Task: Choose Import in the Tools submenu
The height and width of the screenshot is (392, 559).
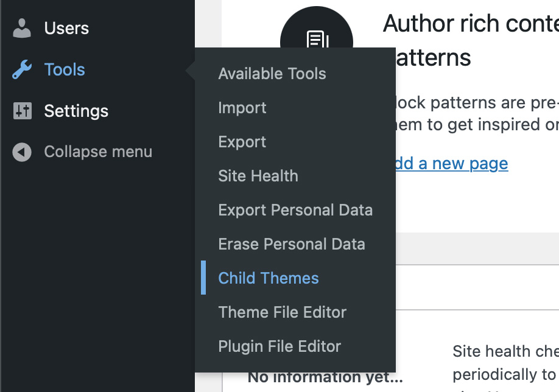Action: click(242, 108)
